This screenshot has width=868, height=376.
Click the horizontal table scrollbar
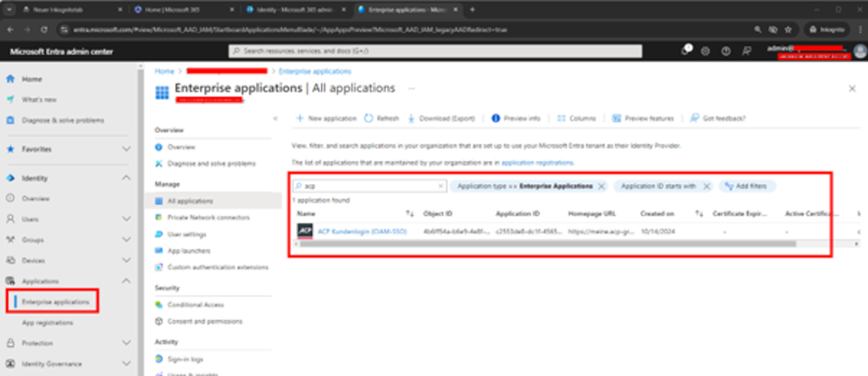[548, 244]
